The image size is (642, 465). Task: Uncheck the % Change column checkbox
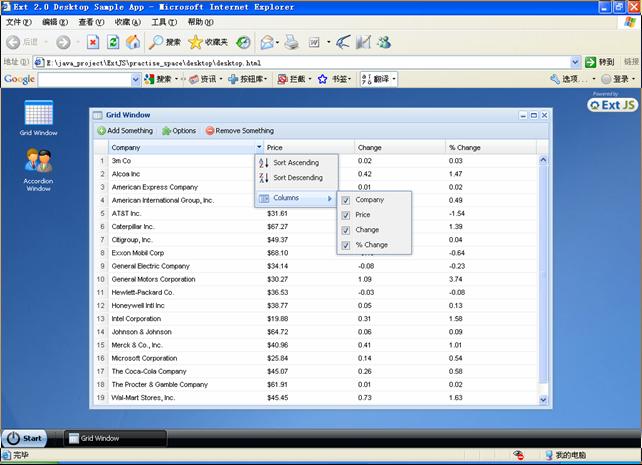(x=345, y=244)
